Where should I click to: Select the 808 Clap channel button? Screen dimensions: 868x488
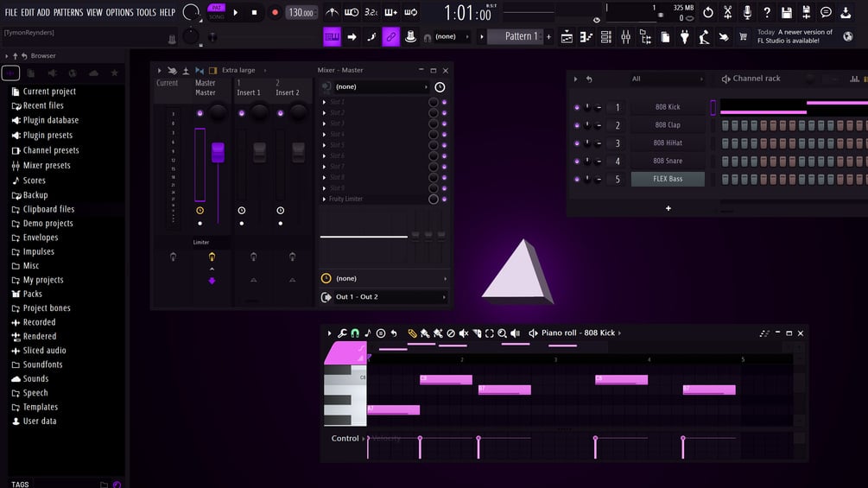point(668,125)
